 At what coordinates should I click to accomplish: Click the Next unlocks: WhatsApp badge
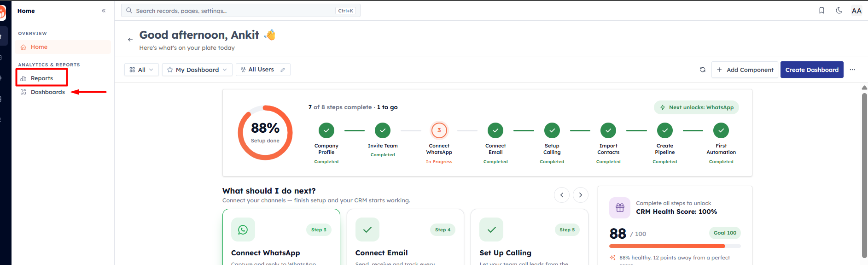696,107
